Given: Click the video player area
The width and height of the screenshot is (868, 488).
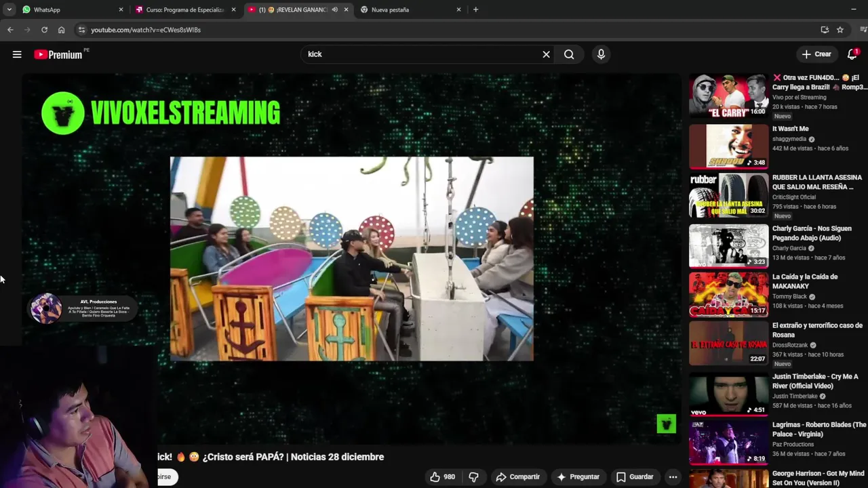Looking at the screenshot, I should click(351, 259).
